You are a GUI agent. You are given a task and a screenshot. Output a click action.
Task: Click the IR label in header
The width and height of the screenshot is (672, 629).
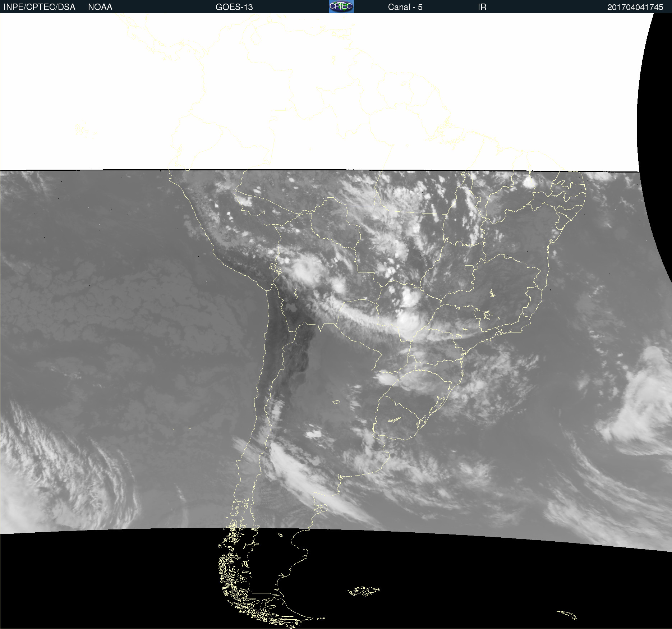[482, 7]
